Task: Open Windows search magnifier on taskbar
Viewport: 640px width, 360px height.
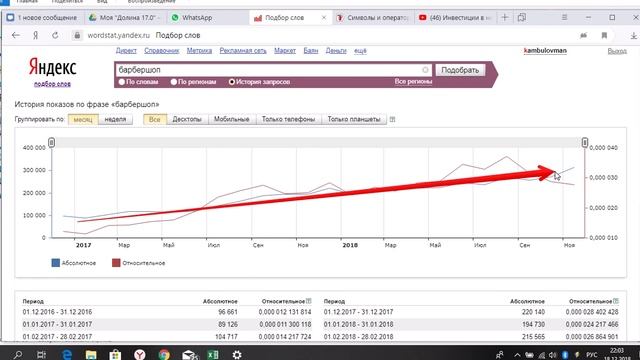Action: [18, 355]
